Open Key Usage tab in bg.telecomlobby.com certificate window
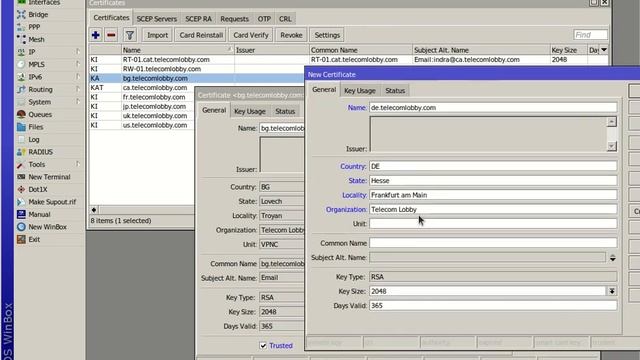640x360 pixels. pos(250,111)
